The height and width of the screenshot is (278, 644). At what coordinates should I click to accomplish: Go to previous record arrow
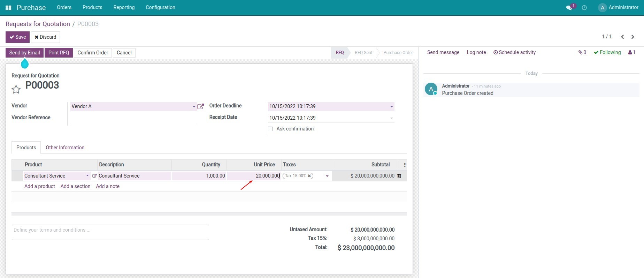pos(622,37)
